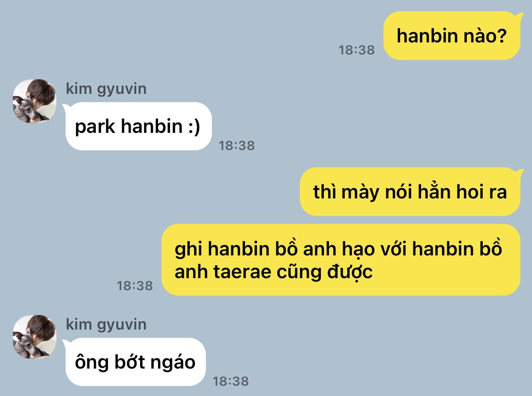Click timestamp left of 'ghi hanbin bồ' message
The height and width of the screenshot is (396, 532).
pos(135,286)
